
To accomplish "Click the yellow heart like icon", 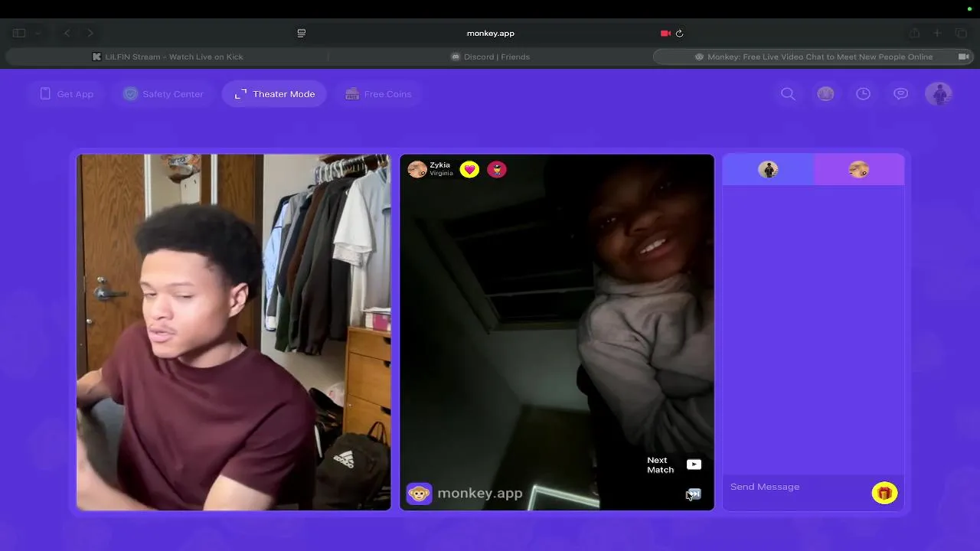I will pyautogui.click(x=469, y=169).
